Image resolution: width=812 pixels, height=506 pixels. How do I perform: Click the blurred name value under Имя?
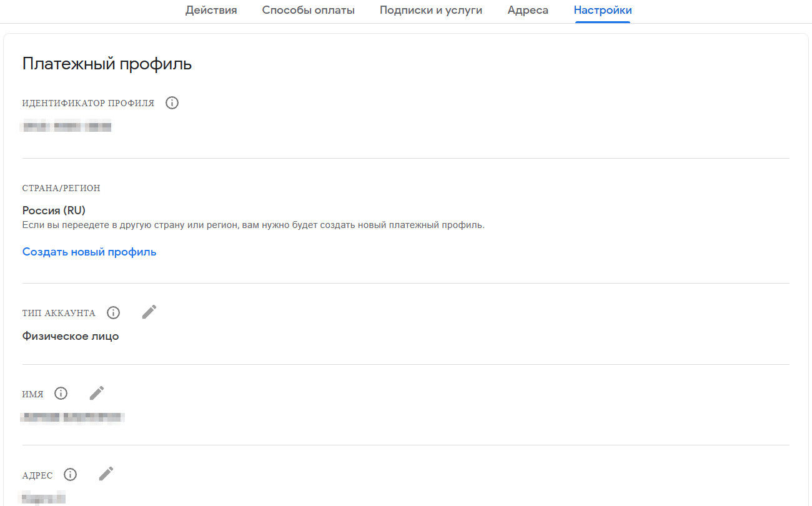[72, 417]
